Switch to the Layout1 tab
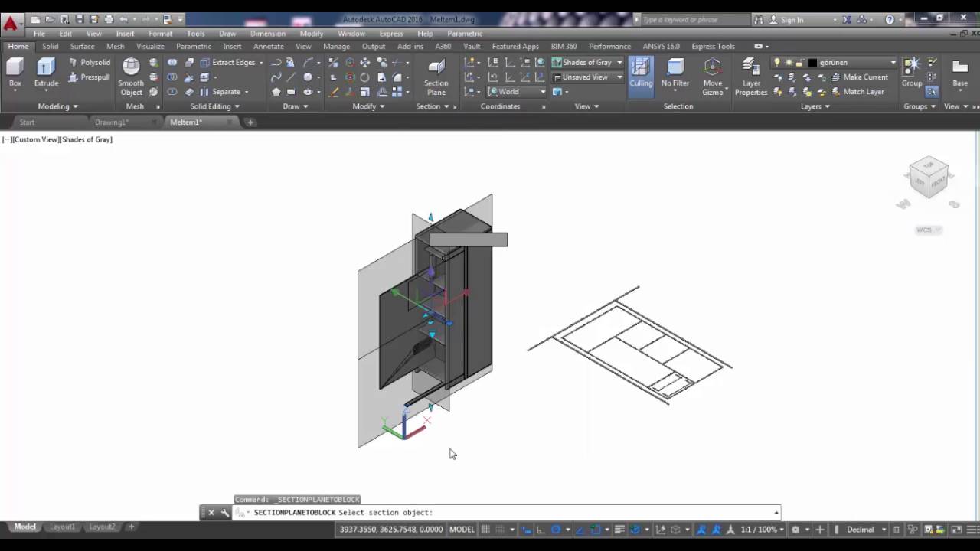The width and height of the screenshot is (980, 551). click(62, 527)
